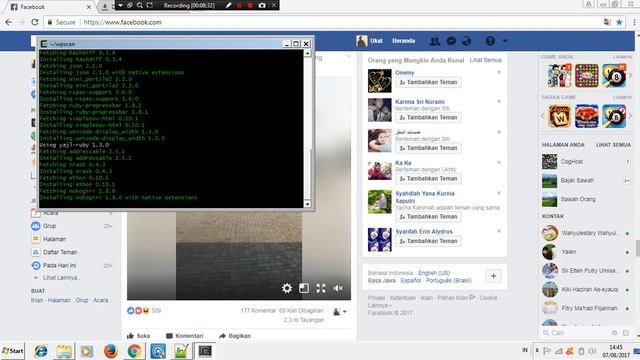Click Bagikan to share the post
This screenshot has height=360, width=640.
point(235,336)
